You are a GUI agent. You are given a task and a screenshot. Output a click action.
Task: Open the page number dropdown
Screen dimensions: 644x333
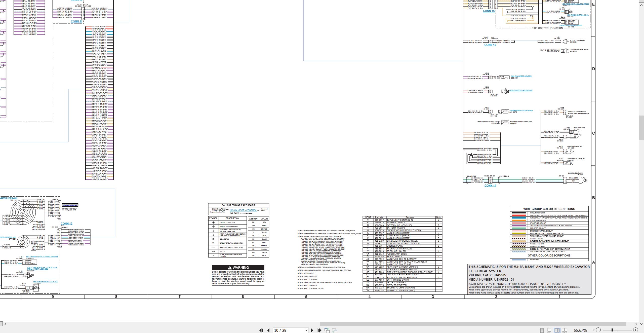click(306, 330)
